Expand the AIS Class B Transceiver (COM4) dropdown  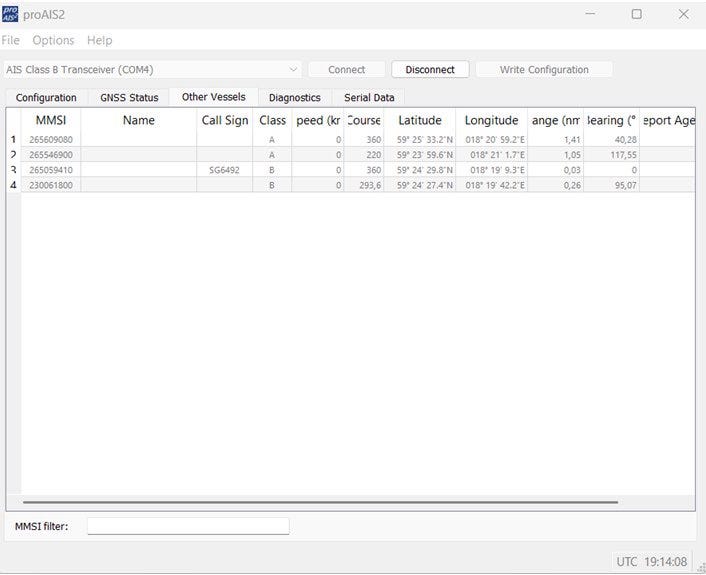click(x=153, y=70)
